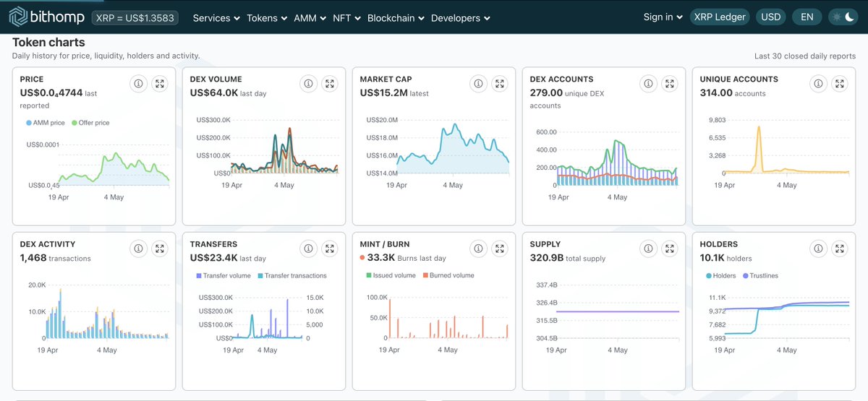The width and height of the screenshot is (868, 401).
Task: Expand the DEX VOLUME chart fullscreen
Action: pos(330,84)
